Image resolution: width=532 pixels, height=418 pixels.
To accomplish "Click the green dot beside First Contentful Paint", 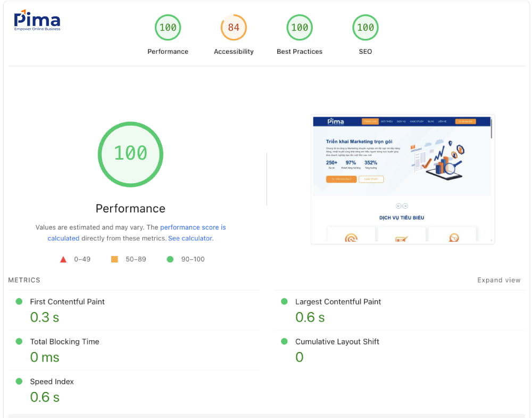I will pyautogui.click(x=19, y=301).
